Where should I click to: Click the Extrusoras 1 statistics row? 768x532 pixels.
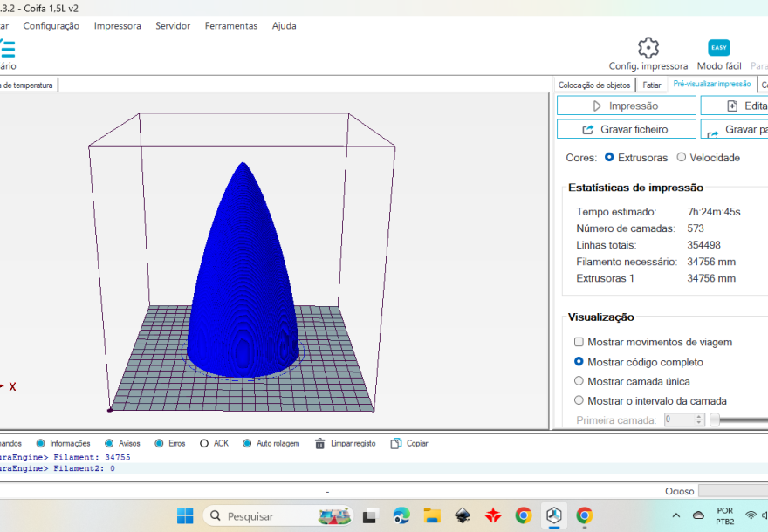[655, 278]
